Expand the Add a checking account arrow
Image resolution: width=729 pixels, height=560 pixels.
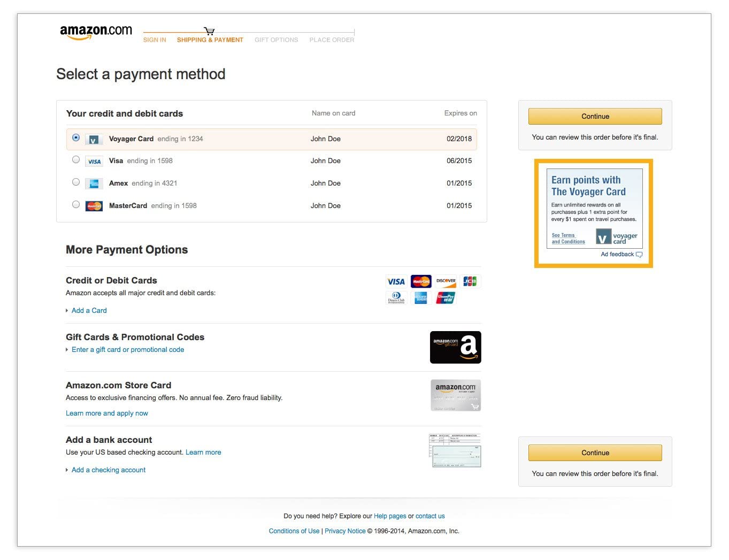pos(67,470)
